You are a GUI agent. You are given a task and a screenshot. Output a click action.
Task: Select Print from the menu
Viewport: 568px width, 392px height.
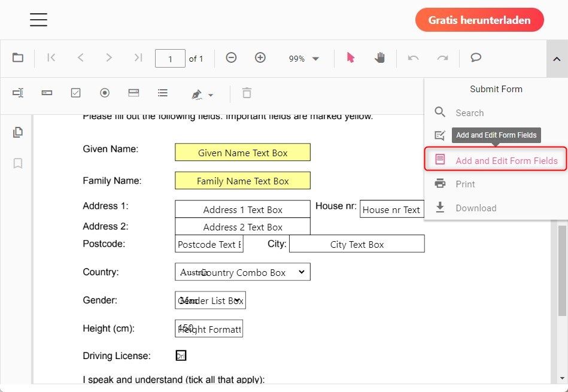coord(465,184)
